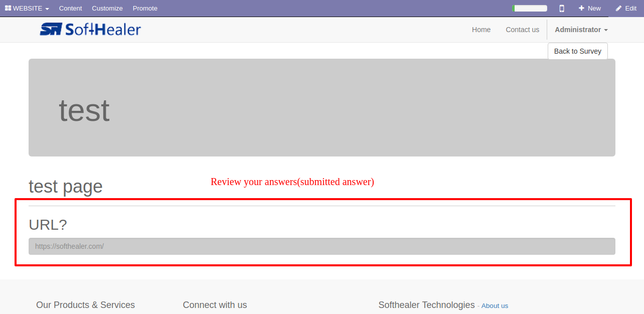Open the Contact us page
Viewport: 644px width, 314px height.
pos(522,30)
